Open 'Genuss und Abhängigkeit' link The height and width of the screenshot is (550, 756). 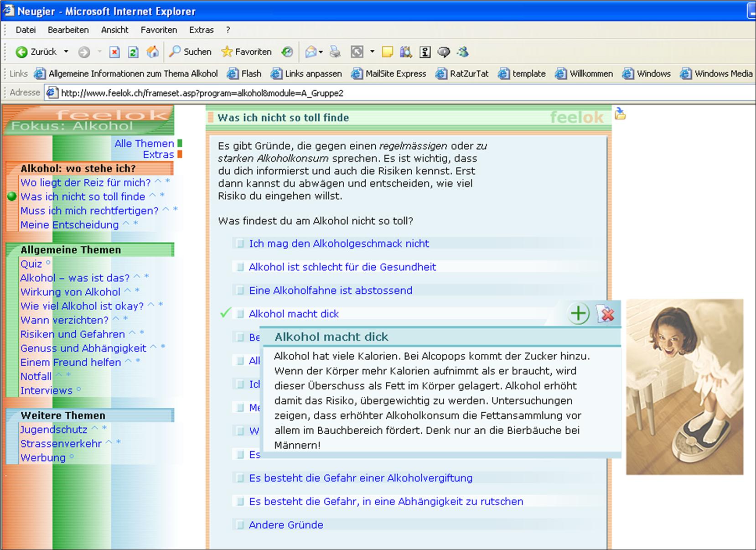pyautogui.click(x=83, y=348)
